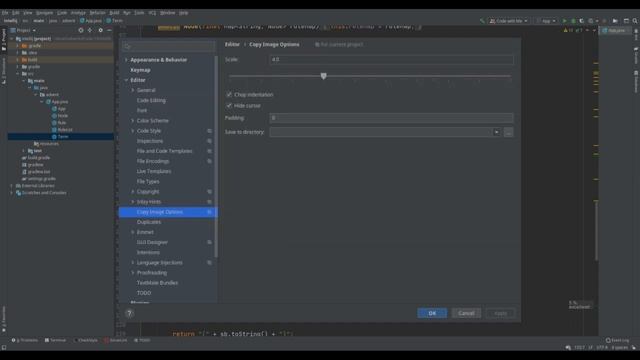Open the Event Log in status bar
The height and width of the screenshot is (360, 640).
tap(618, 340)
